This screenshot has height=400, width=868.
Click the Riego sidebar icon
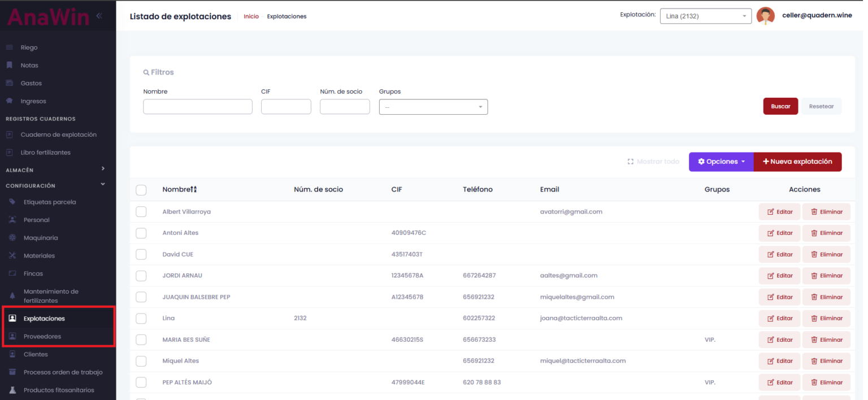[9, 47]
